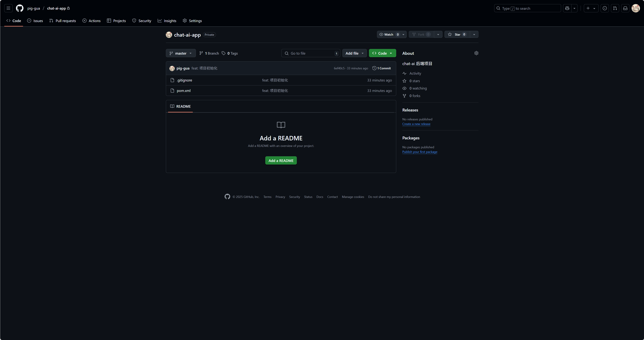Click 'Create a new release' link
Viewport: 644px width, 340px height.
click(416, 124)
